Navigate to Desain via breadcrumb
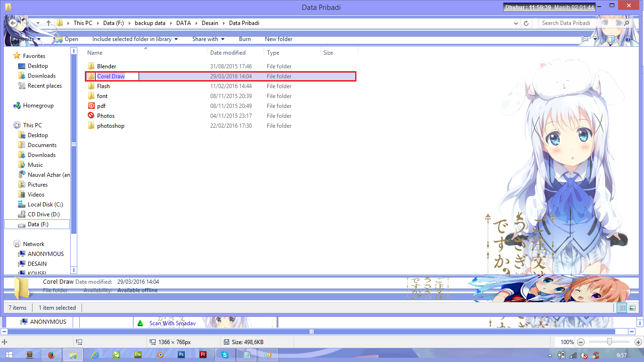 [210, 23]
